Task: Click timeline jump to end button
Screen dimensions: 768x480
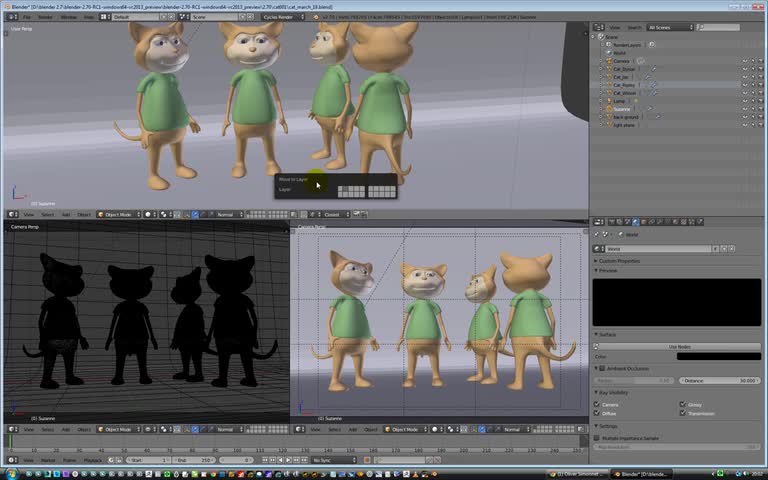Action: [304, 460]
